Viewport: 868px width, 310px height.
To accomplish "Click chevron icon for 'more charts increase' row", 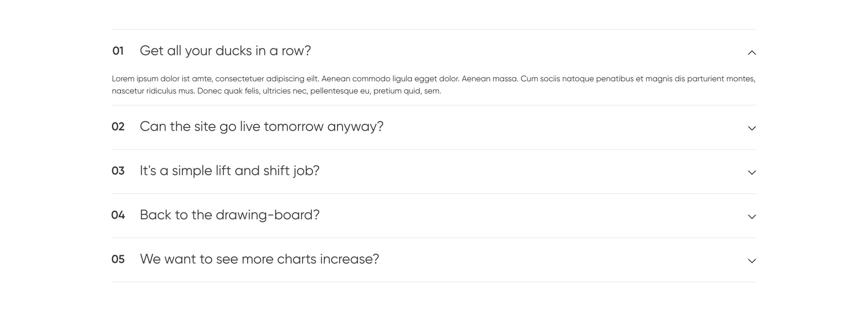I will coord(752,261).
